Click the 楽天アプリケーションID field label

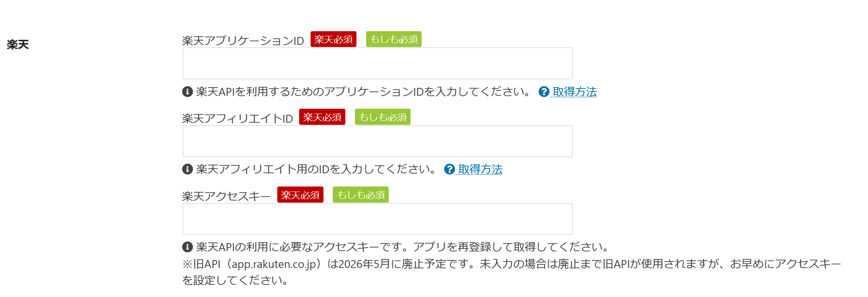coord(243,41)
